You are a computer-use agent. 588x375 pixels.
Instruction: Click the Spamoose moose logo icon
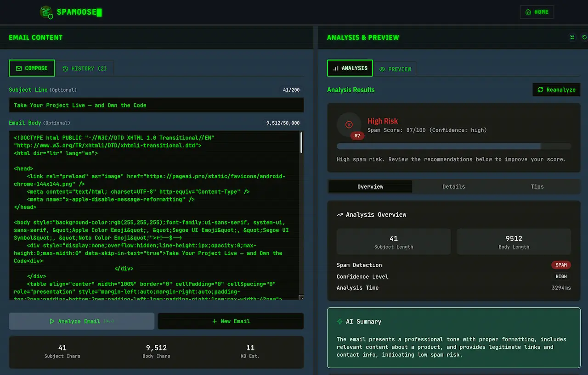click(46, 12)
